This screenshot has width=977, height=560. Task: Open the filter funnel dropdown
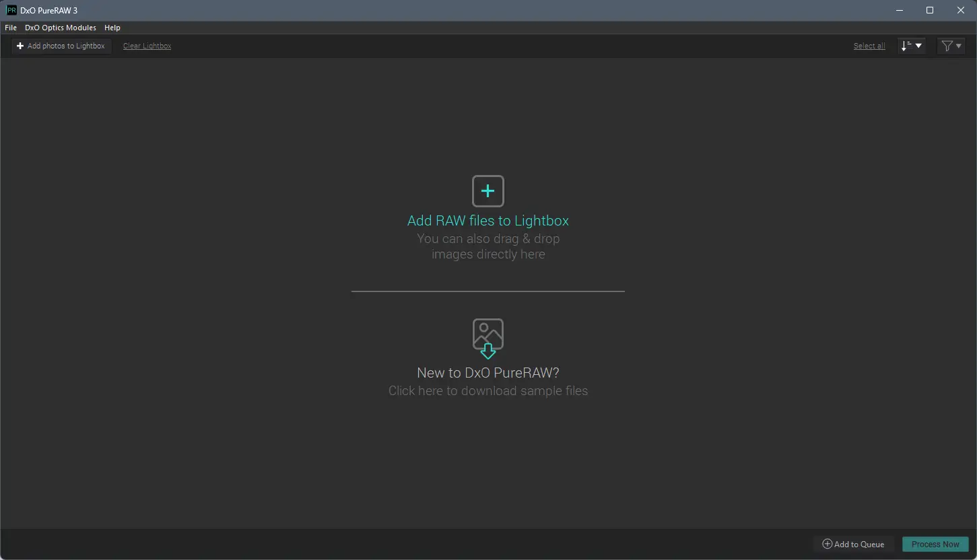tap(951, 46)
